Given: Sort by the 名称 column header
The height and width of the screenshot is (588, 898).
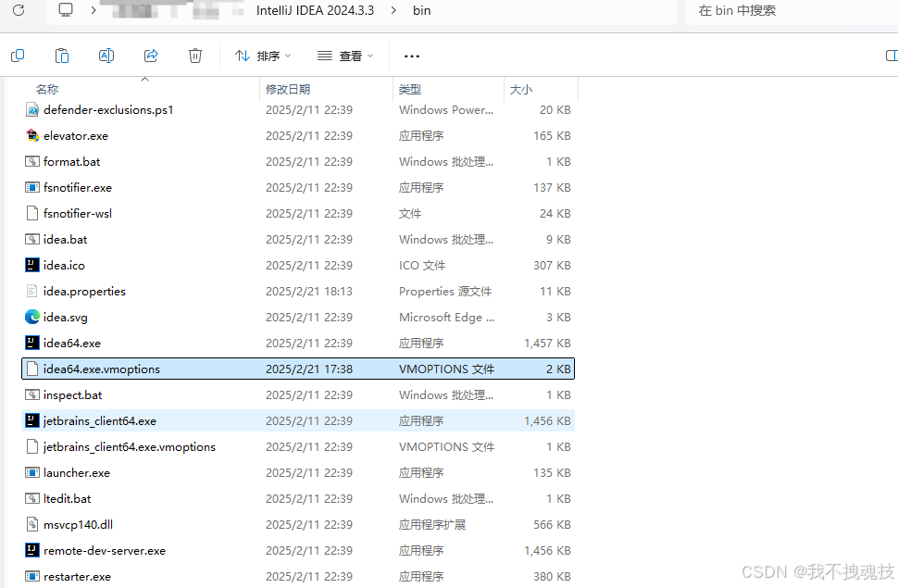Looking at the screenshot, I should 47,90.
